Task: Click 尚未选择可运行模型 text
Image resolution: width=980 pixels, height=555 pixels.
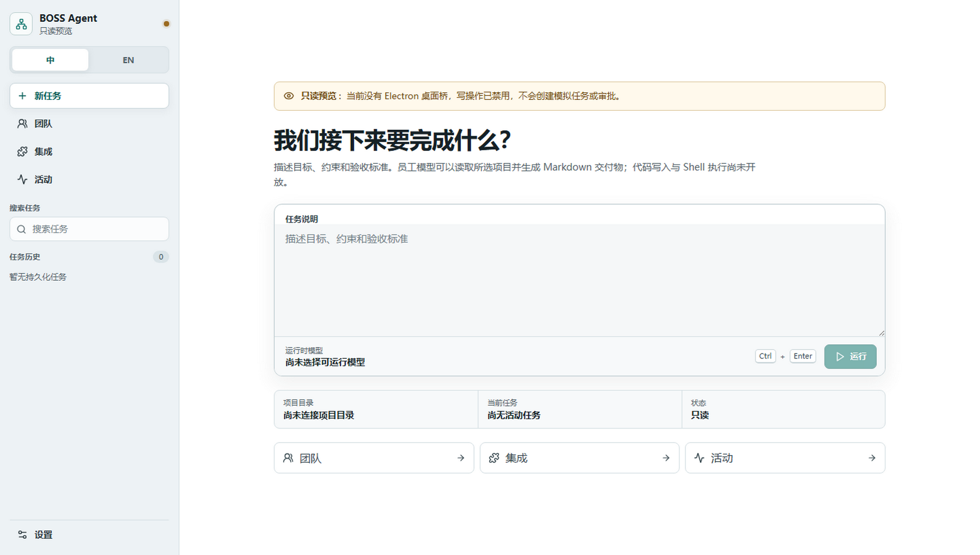Action: coord(325,362)
